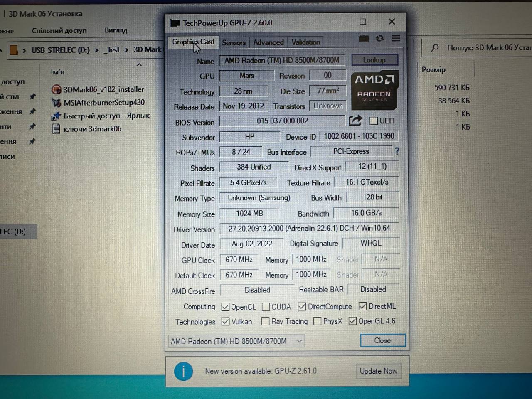Screen dimensions: 532x399
Task: Click the Memory Size value 1024 MB
Action: pos(249,214)
